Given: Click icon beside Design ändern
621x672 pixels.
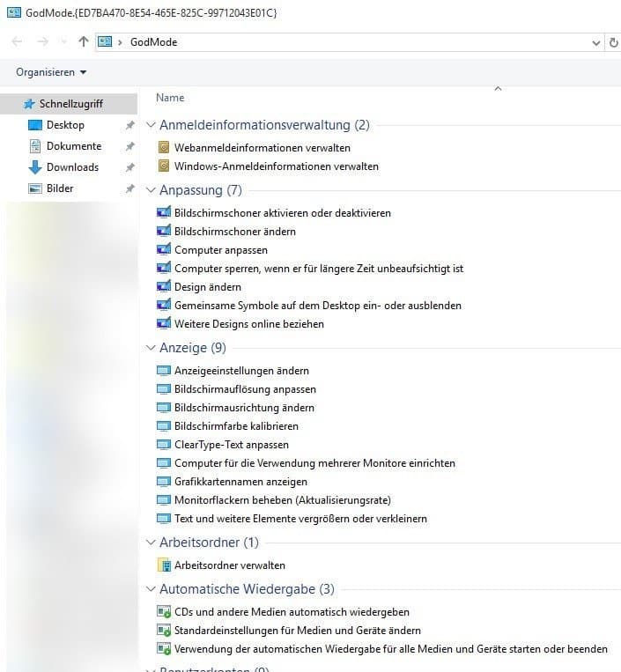Looking at the screenshot, I should click(x=164, y=286).
